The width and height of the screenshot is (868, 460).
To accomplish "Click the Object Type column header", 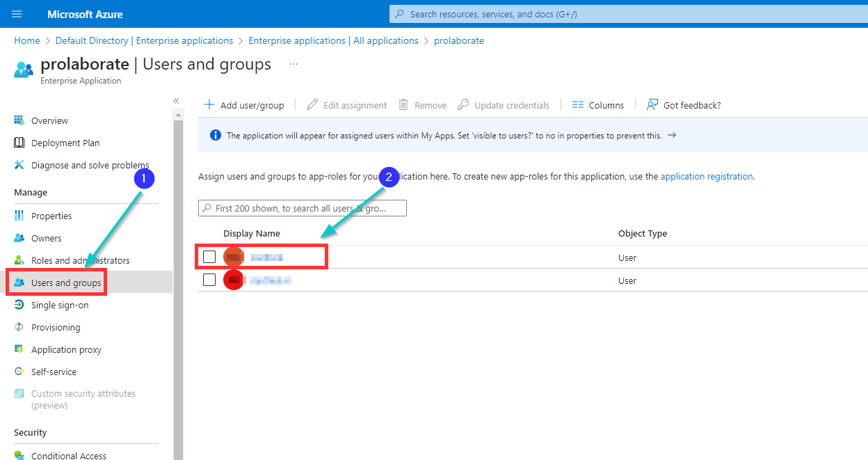I will pos(643,234).
